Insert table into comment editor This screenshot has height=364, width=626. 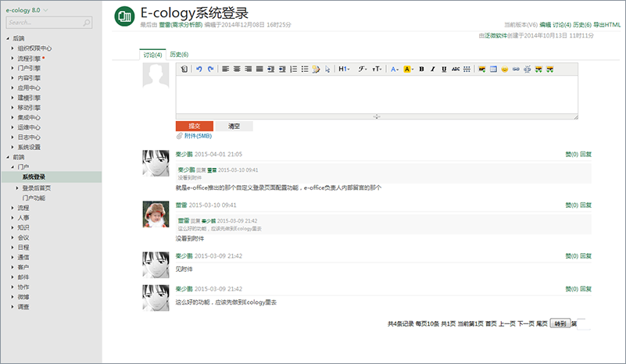[493, 69]
